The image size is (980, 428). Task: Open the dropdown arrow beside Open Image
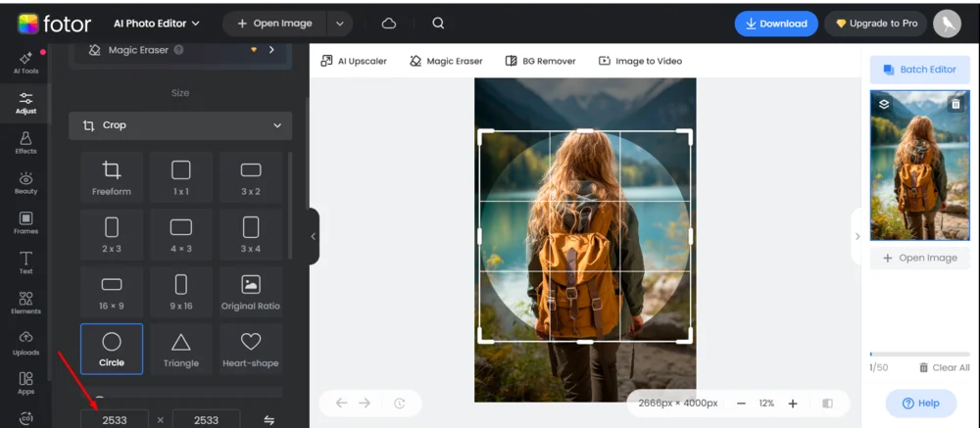(339, 24)
